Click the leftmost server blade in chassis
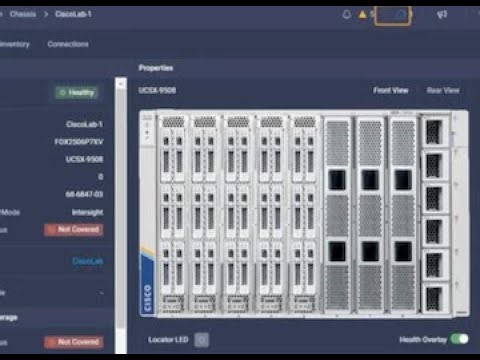This screenshot has height=360, width=480. pos(173,215)
